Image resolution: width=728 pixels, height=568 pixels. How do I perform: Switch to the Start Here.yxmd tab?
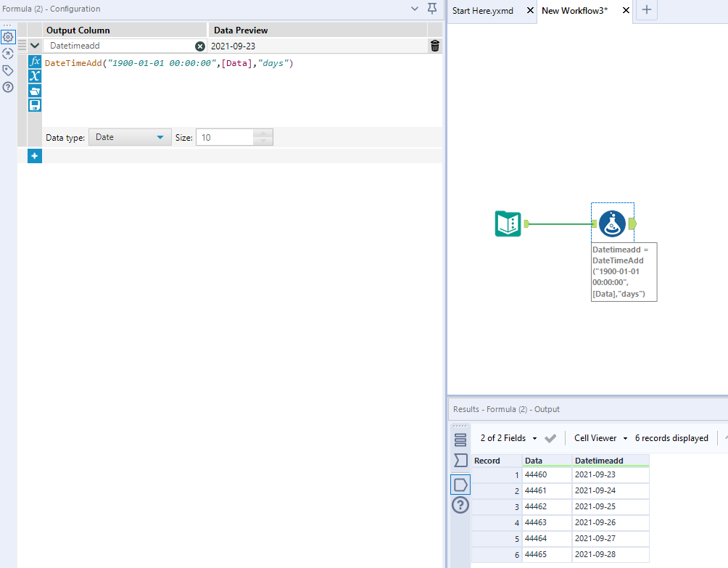pos(481,11)
